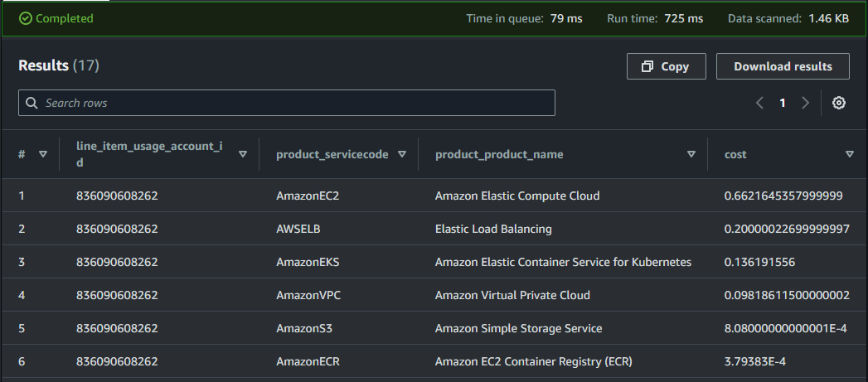Select the AWSELB service code cell
868x382 pixels.
[x=298, y=229]
